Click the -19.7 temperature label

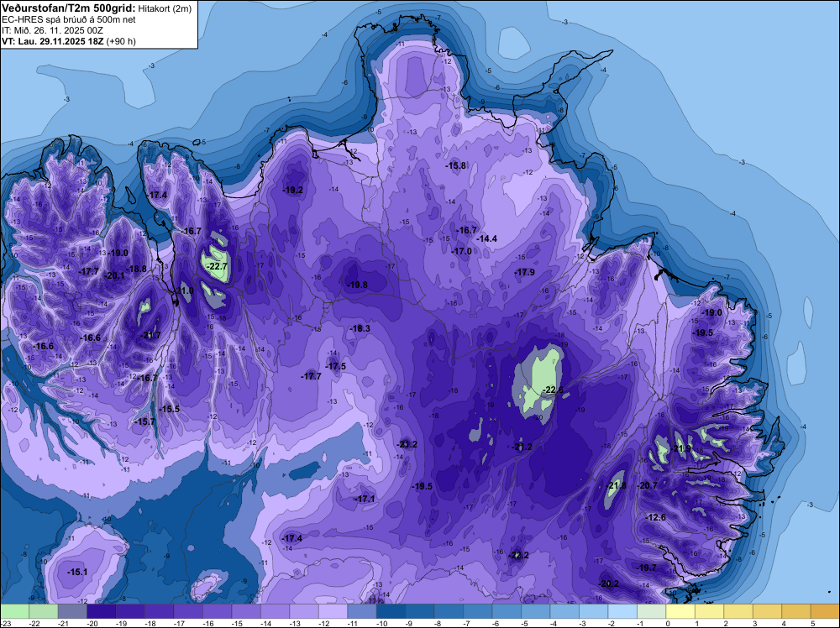point(646,568)
